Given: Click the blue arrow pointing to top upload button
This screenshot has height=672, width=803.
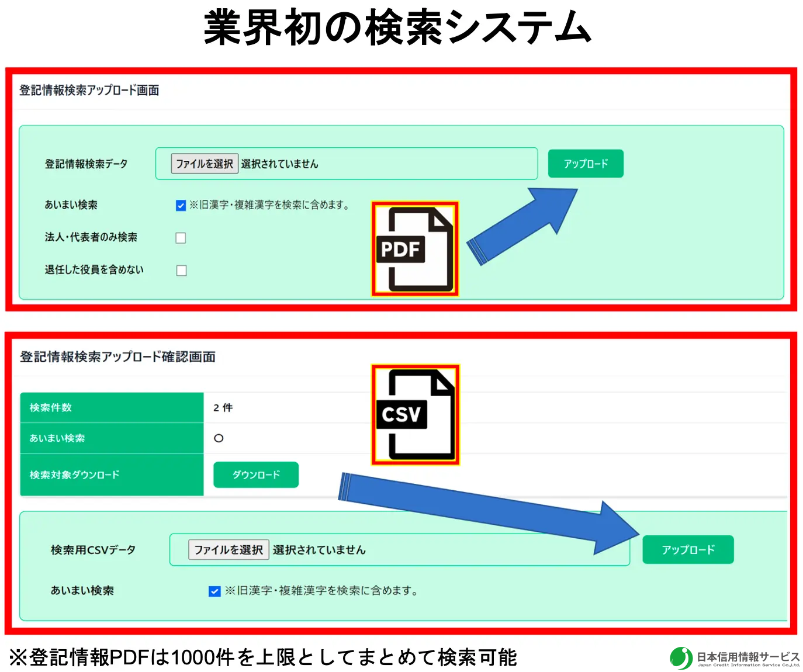Looking at the screenshot, I should [x=522, y=226].
